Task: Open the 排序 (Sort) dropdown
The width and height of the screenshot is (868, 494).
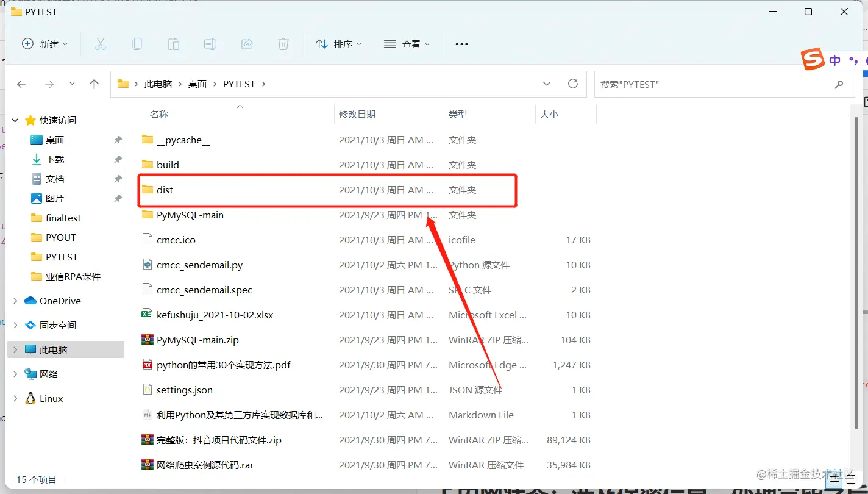Action: tap(338, 44)
